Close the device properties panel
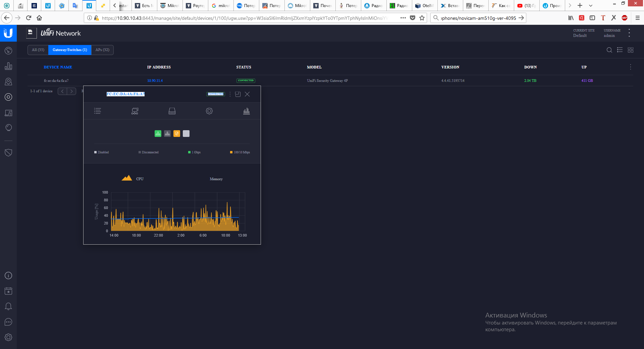The image size is (644, 349). point(247,94)
